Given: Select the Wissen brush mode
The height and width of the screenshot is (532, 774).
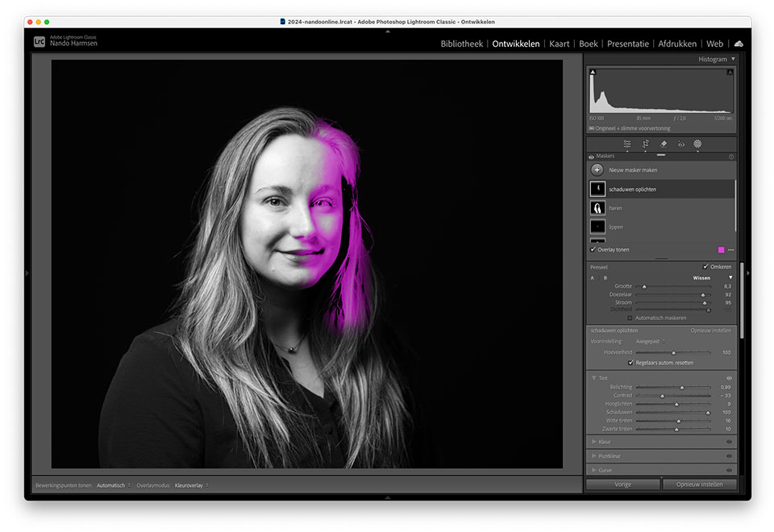Looking at the screenshot, I should pos(701,278).
